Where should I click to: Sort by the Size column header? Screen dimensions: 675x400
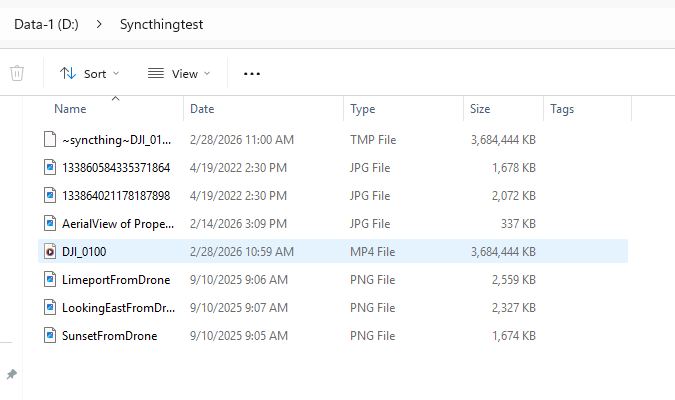pyautogui.click(x=479, y=109)
